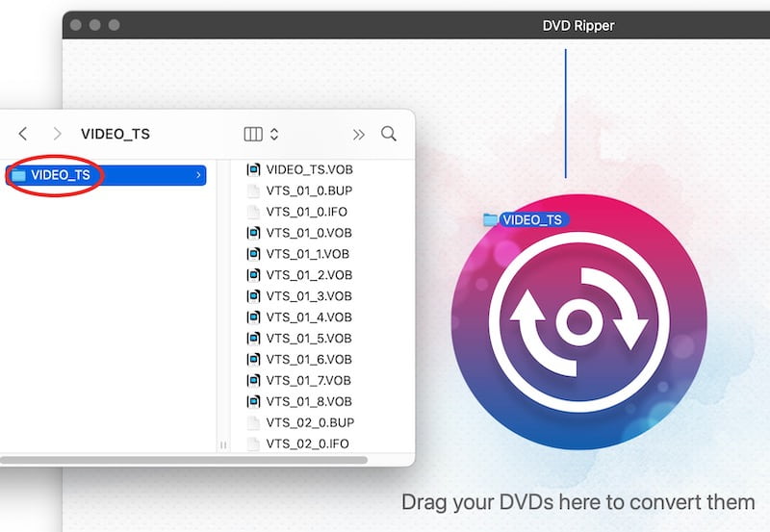Select VTS_01_8.VOB file
770x532 pixels.
pyautogui.click(x=309, y=402)
